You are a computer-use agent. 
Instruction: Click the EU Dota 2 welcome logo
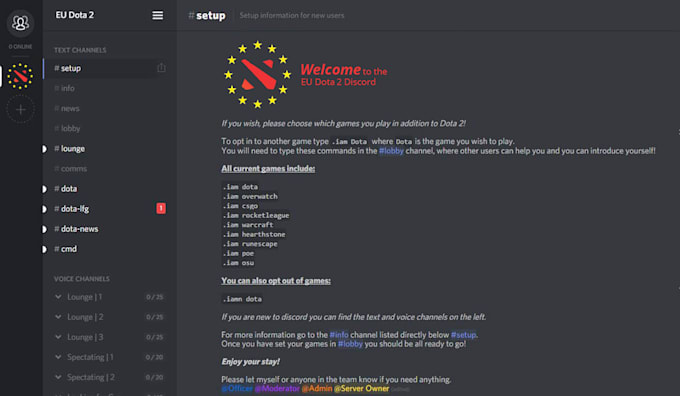pos(258,75)
